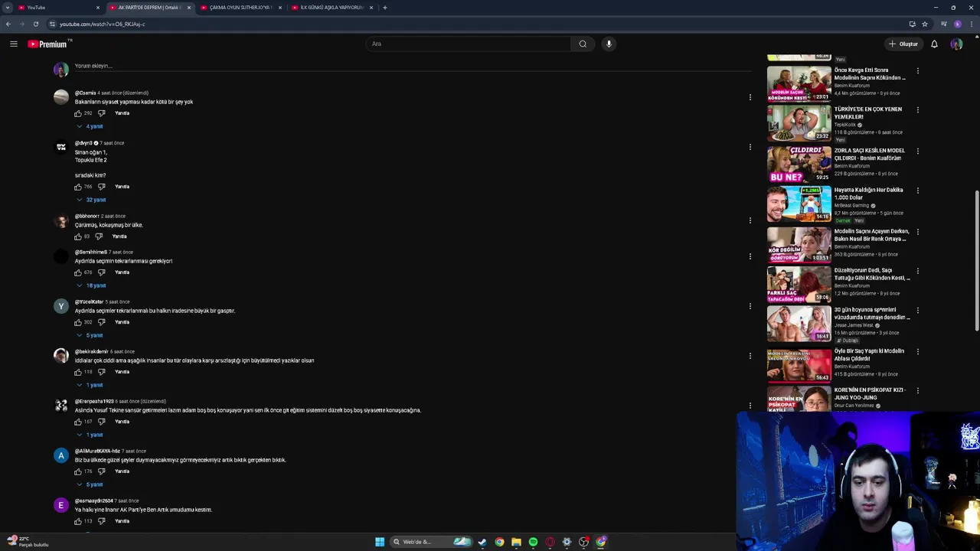Open options for 'Hayatta Kaldığın Her Dakika' video
The image size is (980, 551).
pos(917,191)
